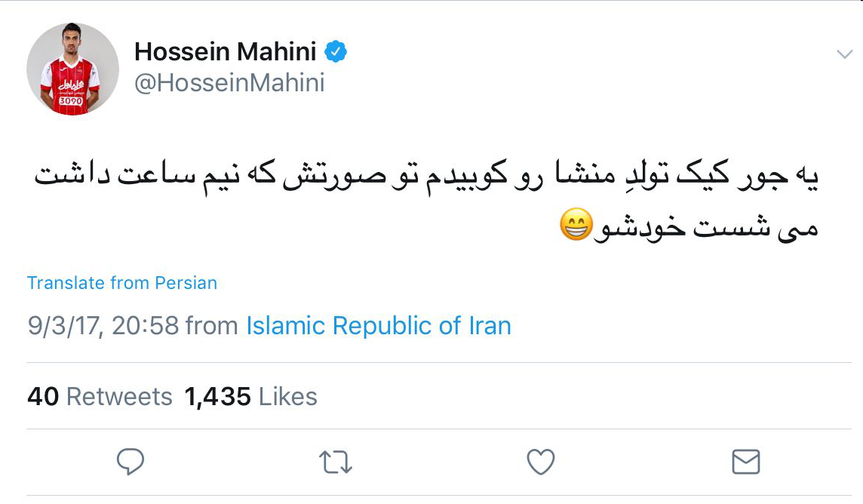This screenshot has height=504, width=863.
Task: Open Hossein Mahini's profile picture
Action: click(72, 69)
